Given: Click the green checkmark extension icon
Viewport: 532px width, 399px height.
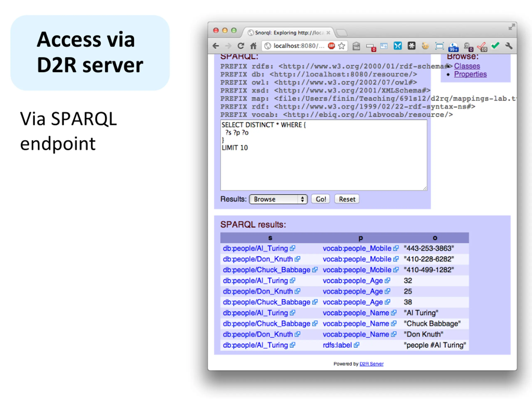Looking at the screenshot, I should pos(495,46).
